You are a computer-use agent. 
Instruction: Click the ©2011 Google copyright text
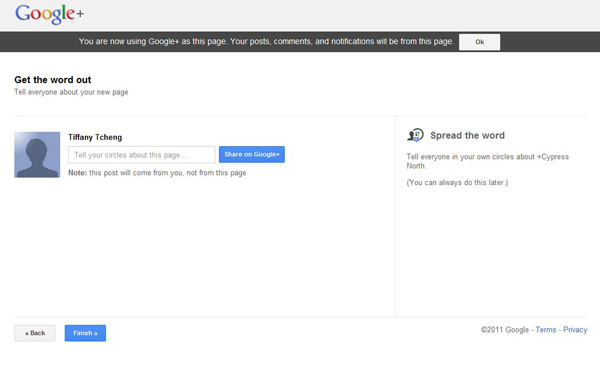tap(505, 329)
